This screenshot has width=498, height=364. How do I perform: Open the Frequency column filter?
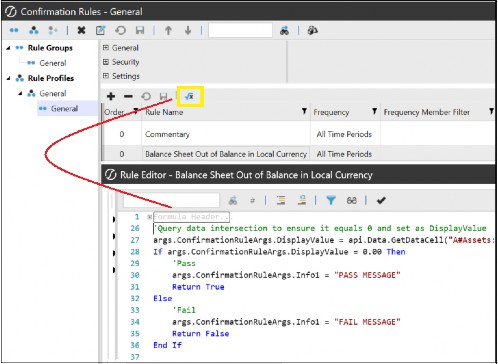[374, 111]
